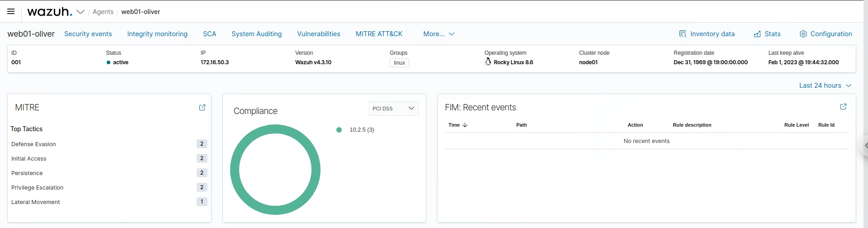
Task: Expand the side flyout arrow handle
Action: click(865, 146)
